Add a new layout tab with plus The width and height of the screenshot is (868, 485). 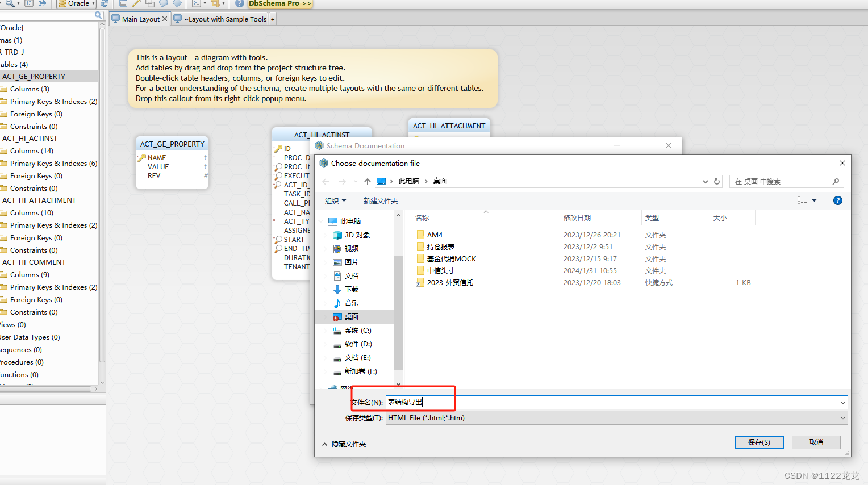pyautogui.click(x=273, y=19)
